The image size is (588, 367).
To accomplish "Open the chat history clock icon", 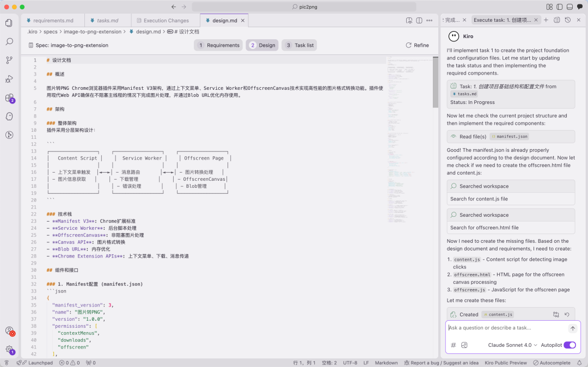I will coord(568,20).
